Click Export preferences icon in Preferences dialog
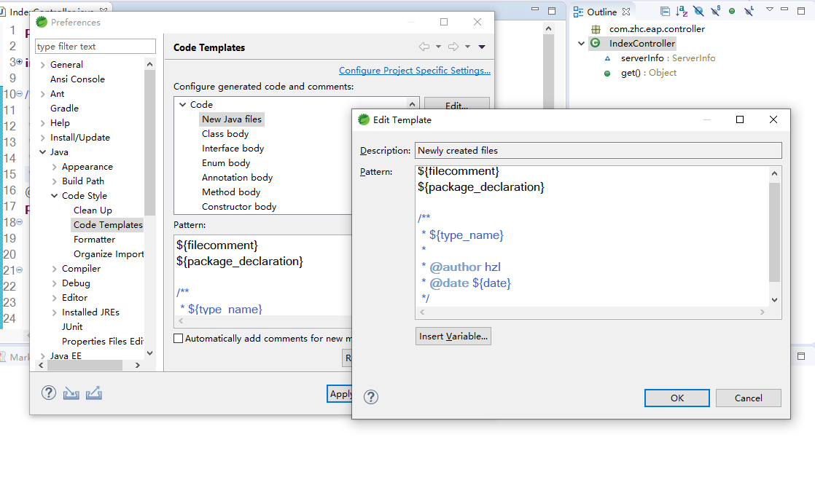The width and height of the screenshot is (815, 504). tap(93, 393)
